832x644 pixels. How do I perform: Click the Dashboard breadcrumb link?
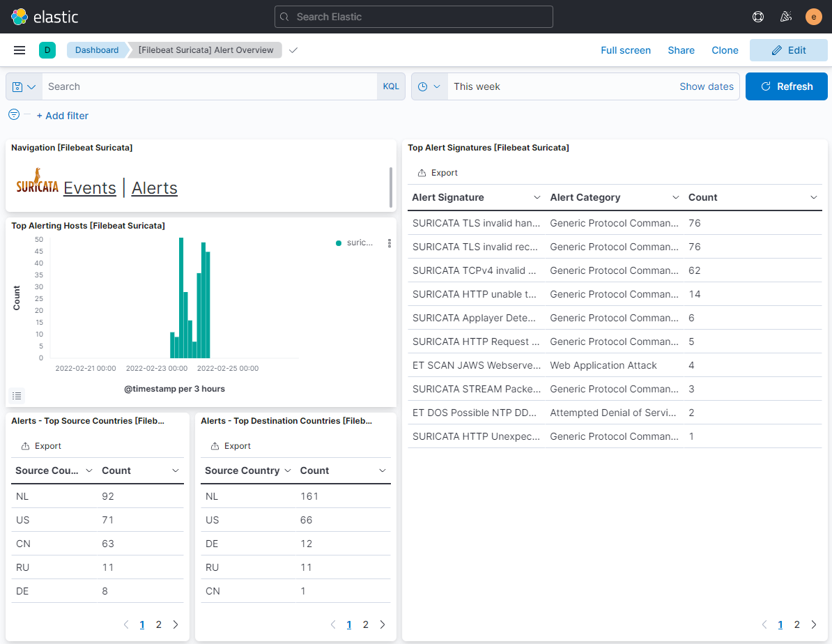tap(97, 49)
